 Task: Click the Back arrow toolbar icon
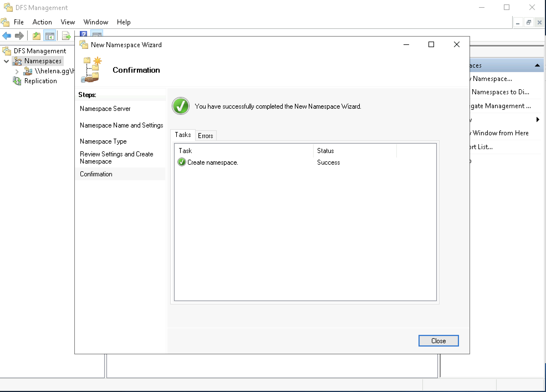(x=7, y=36)
